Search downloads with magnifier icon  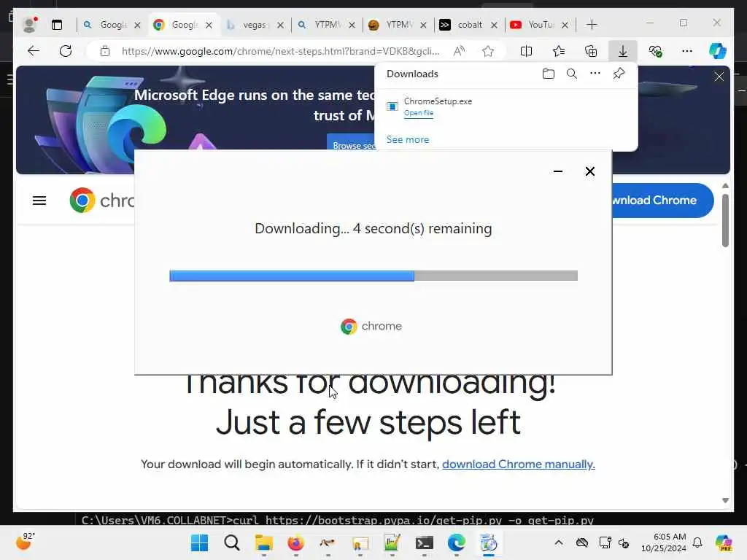click(572, 74)
